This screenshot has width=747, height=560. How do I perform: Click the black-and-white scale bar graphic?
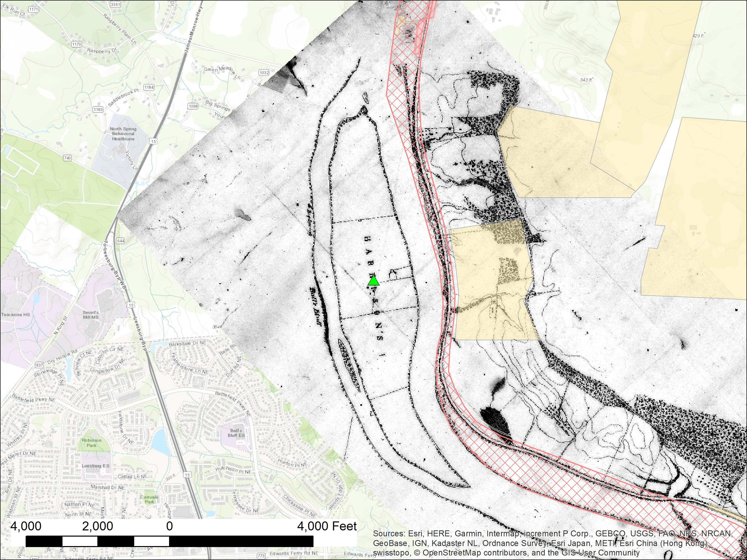tap(170, 541)
